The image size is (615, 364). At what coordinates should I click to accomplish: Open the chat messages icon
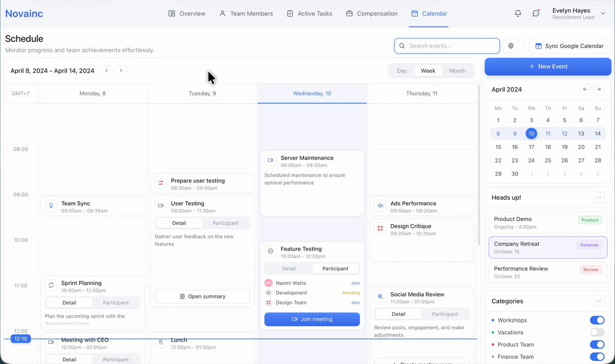[x=536, y=13]
